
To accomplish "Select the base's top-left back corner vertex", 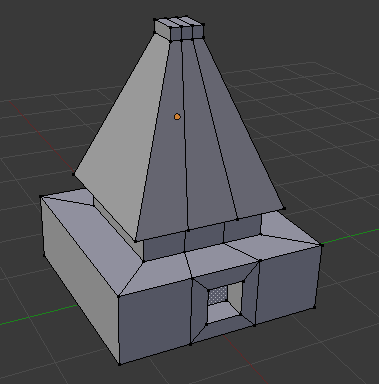I will (41, 197).
